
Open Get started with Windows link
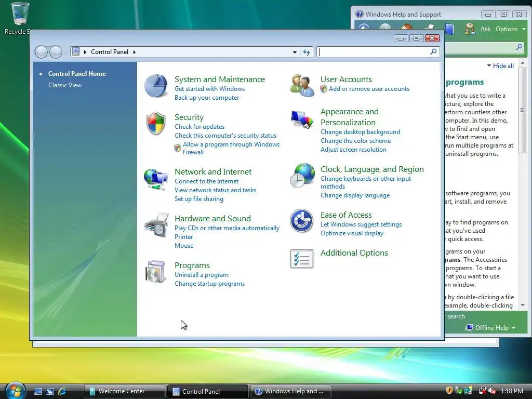coord(210,89)
